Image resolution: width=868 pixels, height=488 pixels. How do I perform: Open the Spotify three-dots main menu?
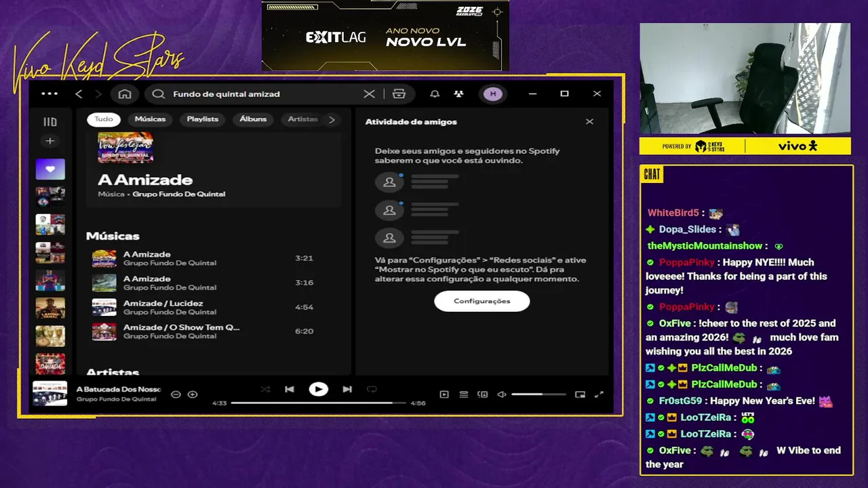[x=50, y=94]
